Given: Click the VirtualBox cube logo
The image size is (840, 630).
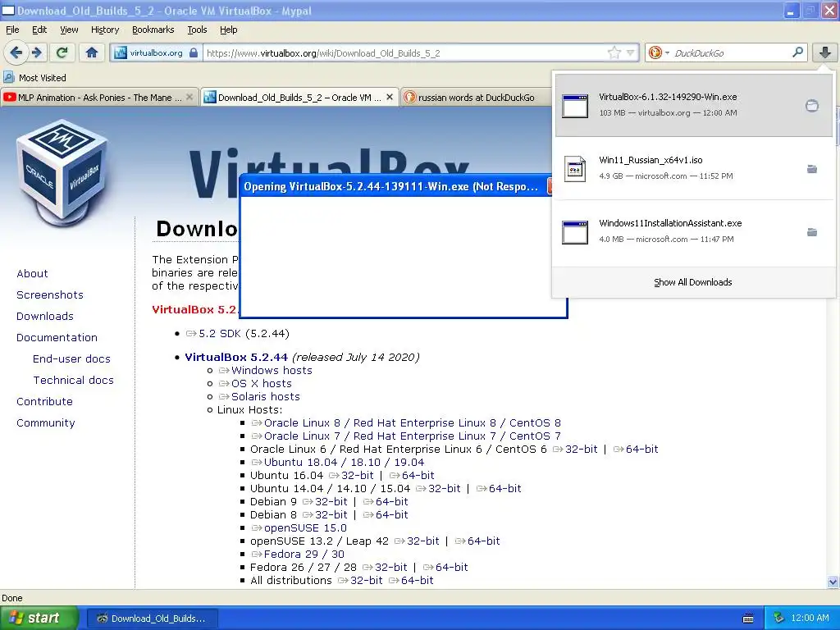Looking at the screenshot, I should pyautogui.click(x=61, y=173).
